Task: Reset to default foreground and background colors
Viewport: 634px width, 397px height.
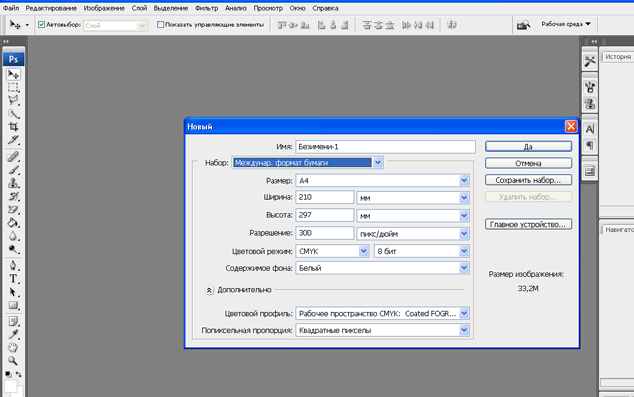Action: 8,374
